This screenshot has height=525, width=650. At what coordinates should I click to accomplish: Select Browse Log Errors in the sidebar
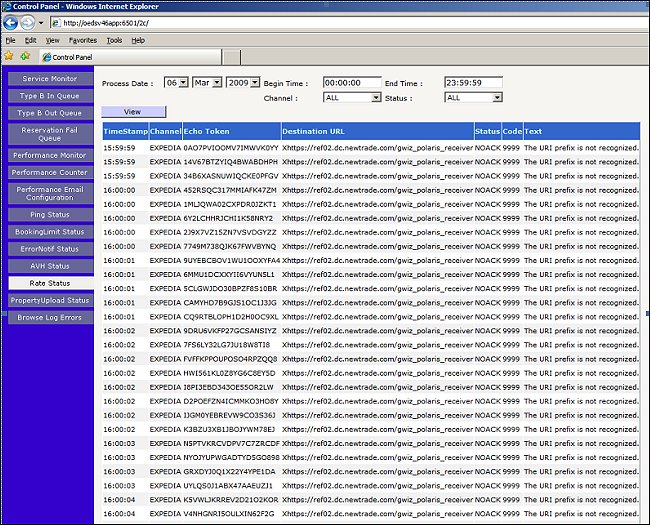[49, 317]
